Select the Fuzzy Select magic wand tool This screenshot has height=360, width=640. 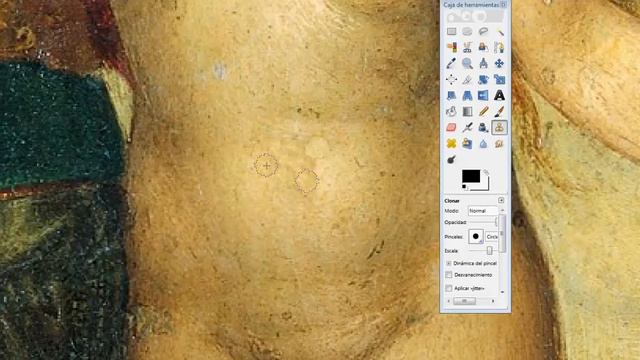499,32
